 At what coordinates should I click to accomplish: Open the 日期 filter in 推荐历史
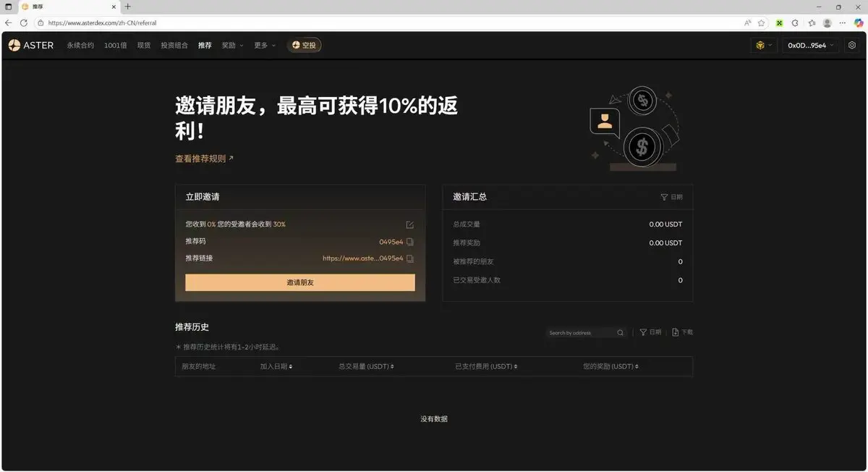pyautogui.click(x=650, y=332)
